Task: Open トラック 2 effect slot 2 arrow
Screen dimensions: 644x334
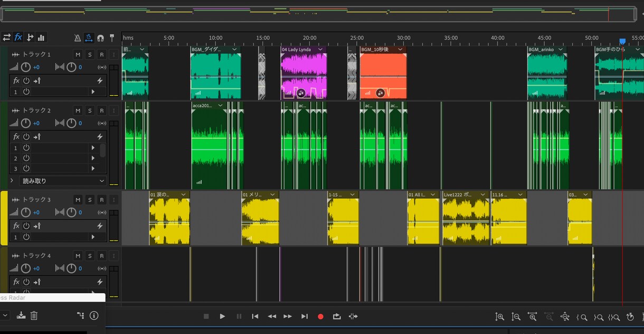Action: (93, 158)
